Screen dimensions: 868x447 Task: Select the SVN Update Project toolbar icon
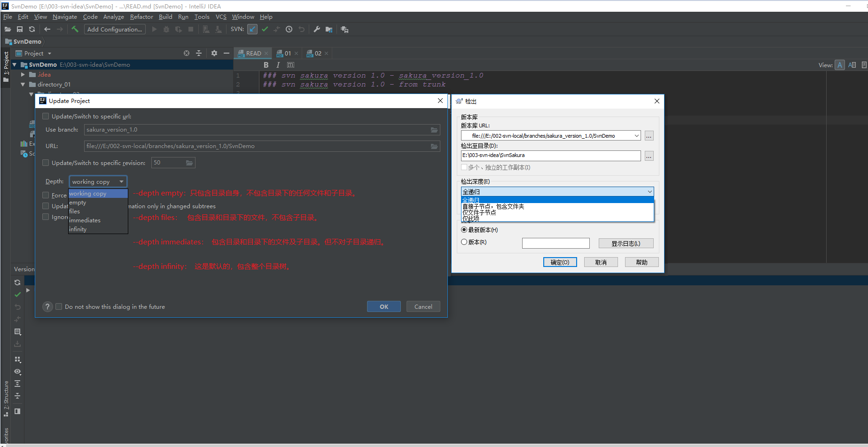pos(252,29)
